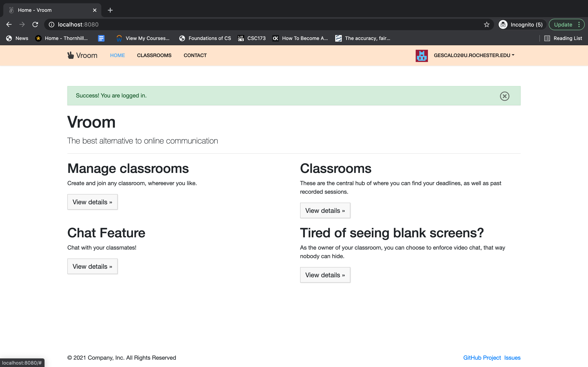Open a new browser tab
This screenshot has height=367, width=588.
click(x=110, y=10)
